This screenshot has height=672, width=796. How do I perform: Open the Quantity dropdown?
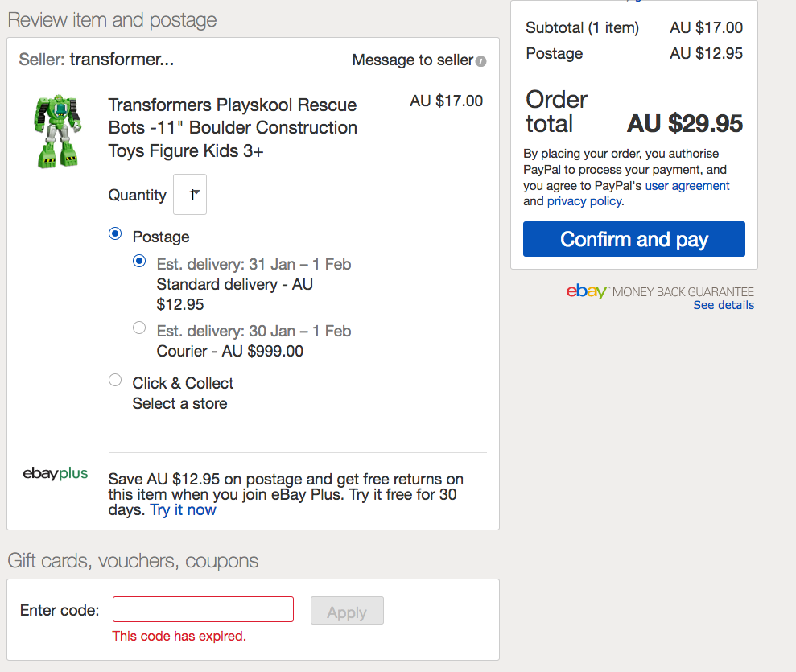tap(190, 195)
